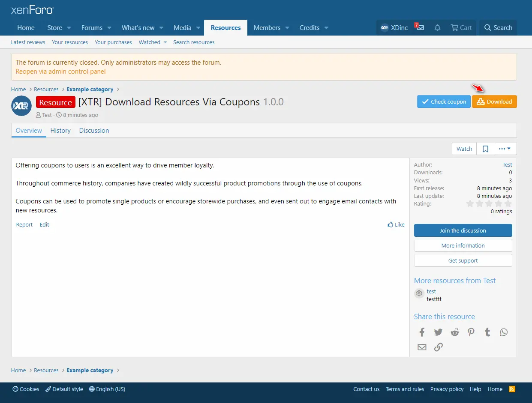Open the RSS feed icon in footer

tap(512, 389)
